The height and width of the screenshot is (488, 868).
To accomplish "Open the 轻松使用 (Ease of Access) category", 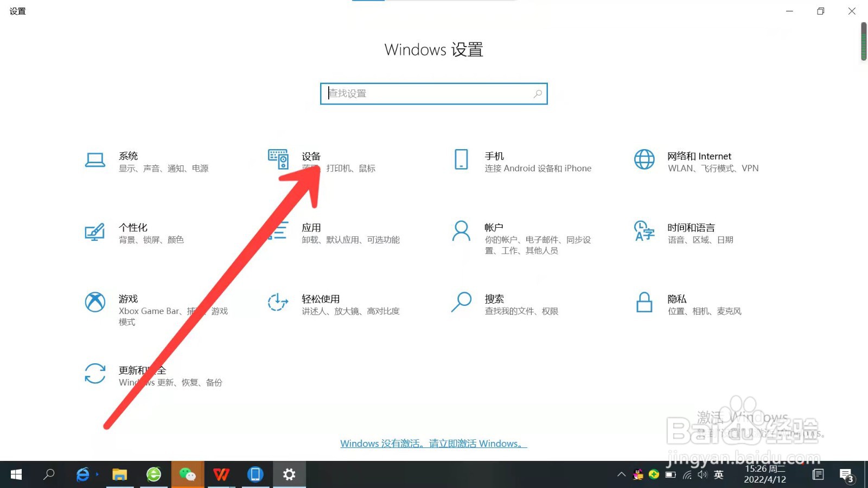I will [334, 305].
